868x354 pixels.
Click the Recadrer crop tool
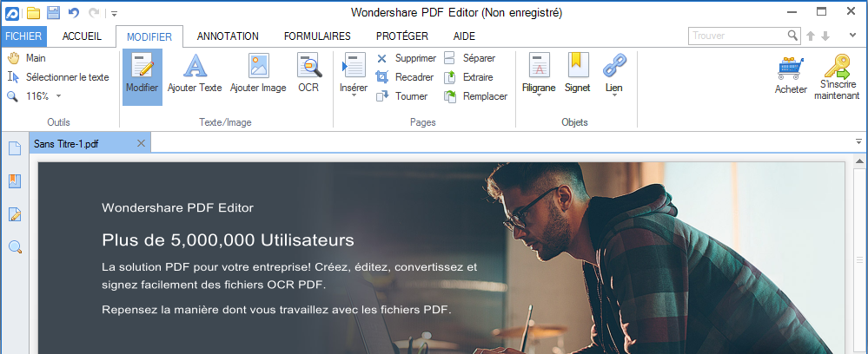[405, 77]
